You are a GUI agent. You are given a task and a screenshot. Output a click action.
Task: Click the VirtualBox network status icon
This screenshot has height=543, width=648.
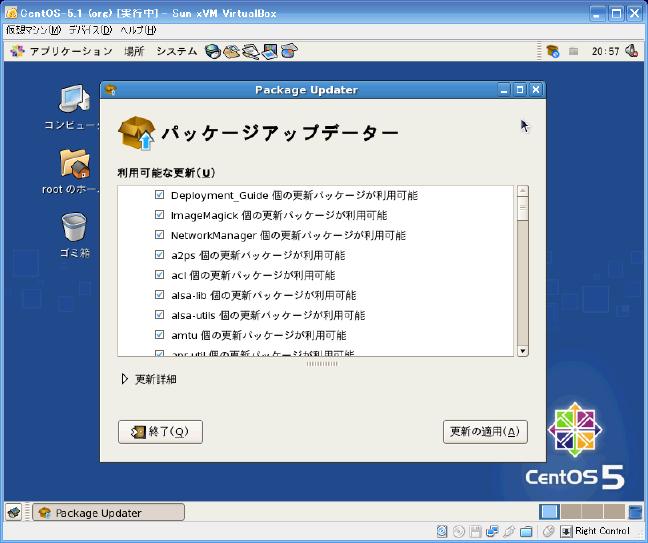(x=492, y=531)
